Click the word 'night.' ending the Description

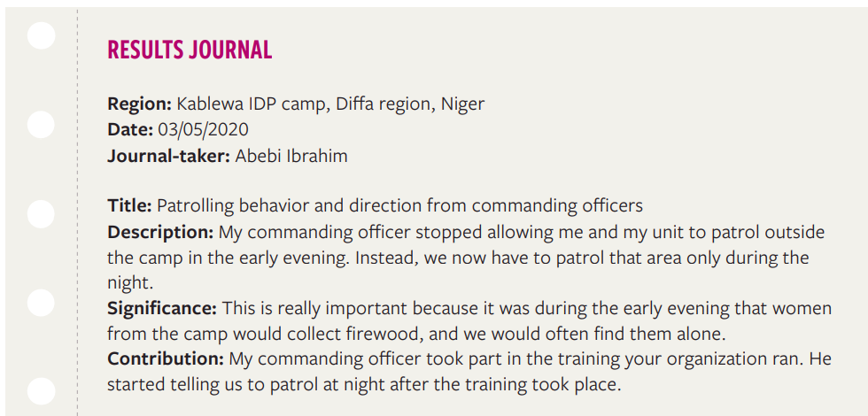[130, 283]
